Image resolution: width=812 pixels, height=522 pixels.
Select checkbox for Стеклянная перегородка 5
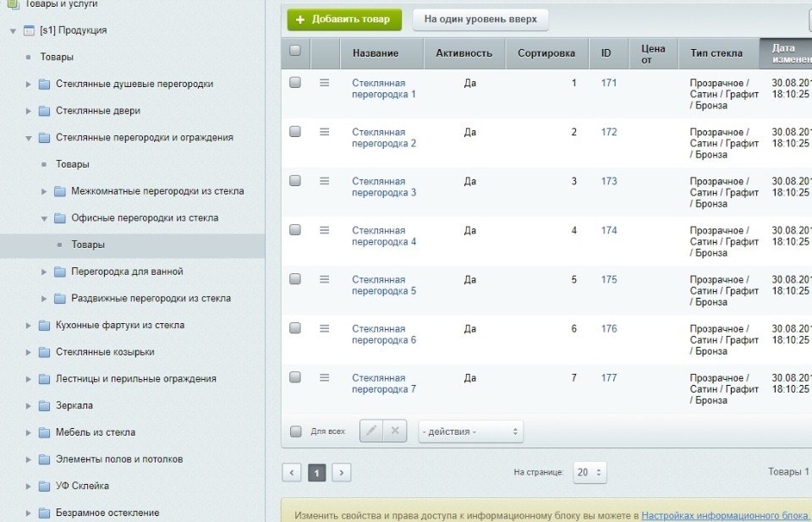[295, 279]
